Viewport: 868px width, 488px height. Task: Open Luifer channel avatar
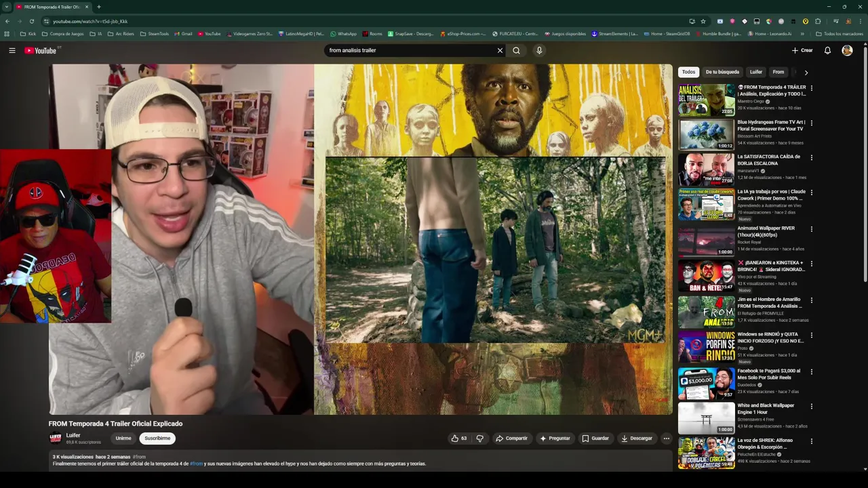pyautogui.click(x=56, y=439)
